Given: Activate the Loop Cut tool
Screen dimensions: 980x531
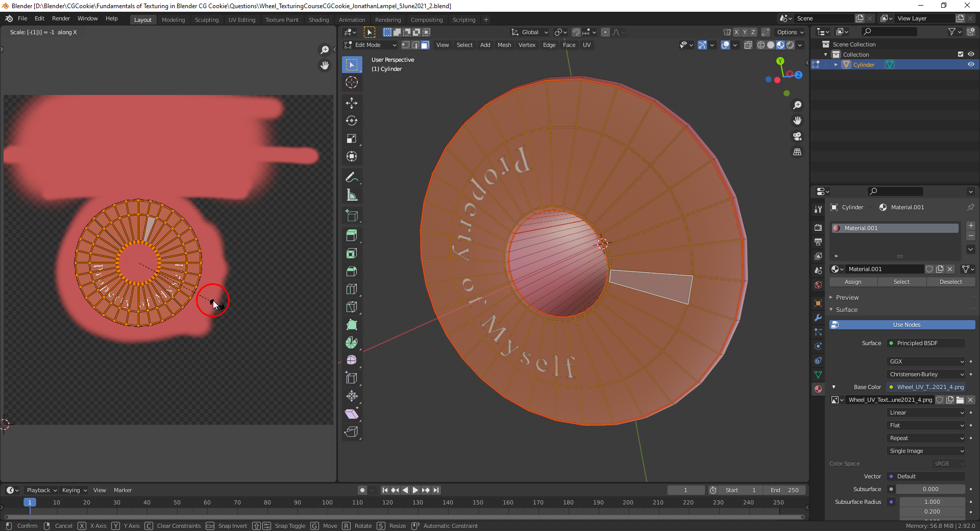Looking at the screenshot, I should (352, 289).
